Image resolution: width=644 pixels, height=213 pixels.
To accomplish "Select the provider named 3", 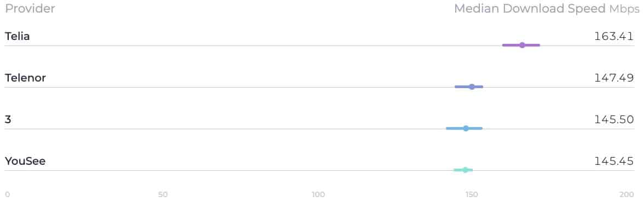I will pos(8,119).
